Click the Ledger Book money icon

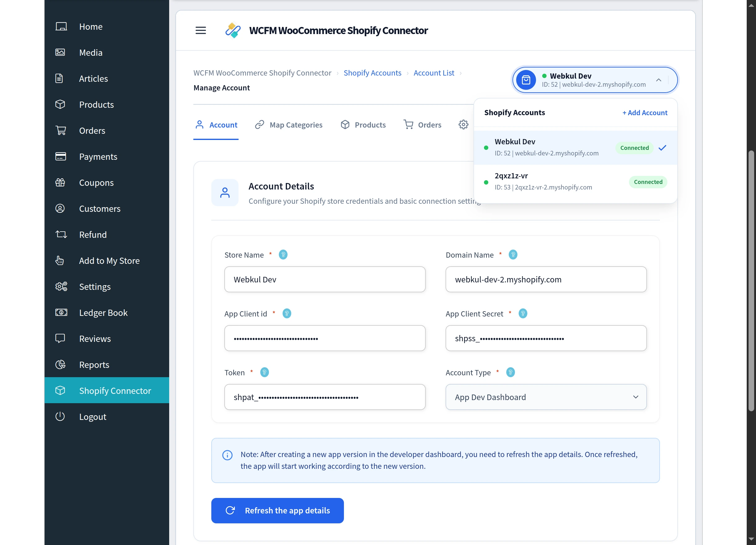point(61,312)
